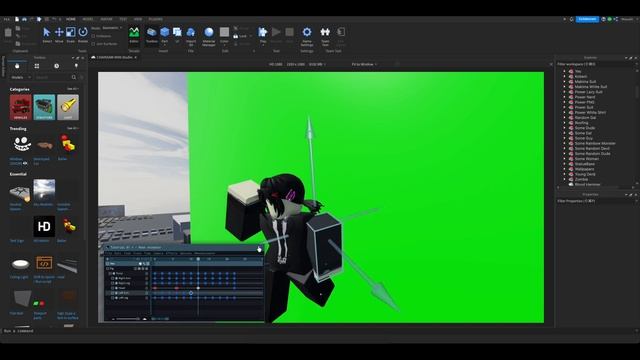Click See All next to Trending
Viewport: 640px width, 360px height.
click(73, 129)
